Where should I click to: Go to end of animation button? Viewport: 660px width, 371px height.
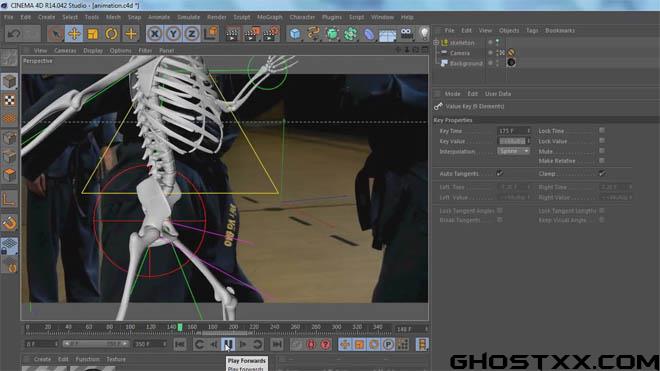pos(277,344)
